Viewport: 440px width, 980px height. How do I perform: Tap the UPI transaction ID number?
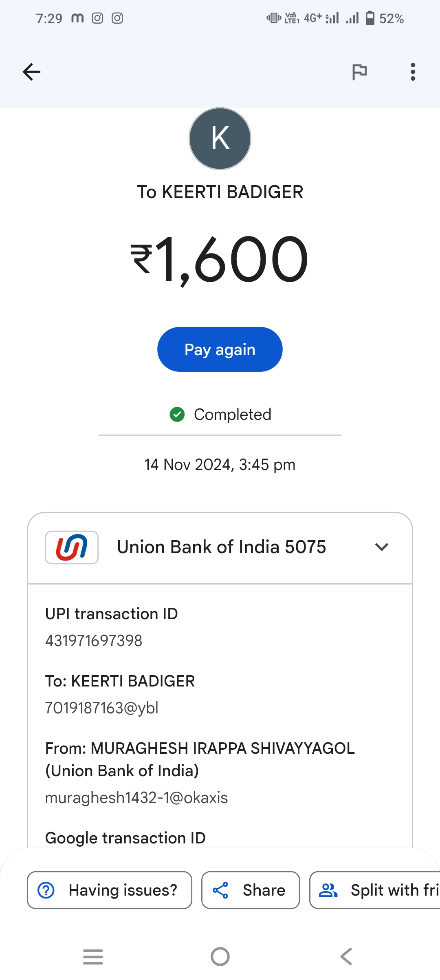[x=94, y=640]
